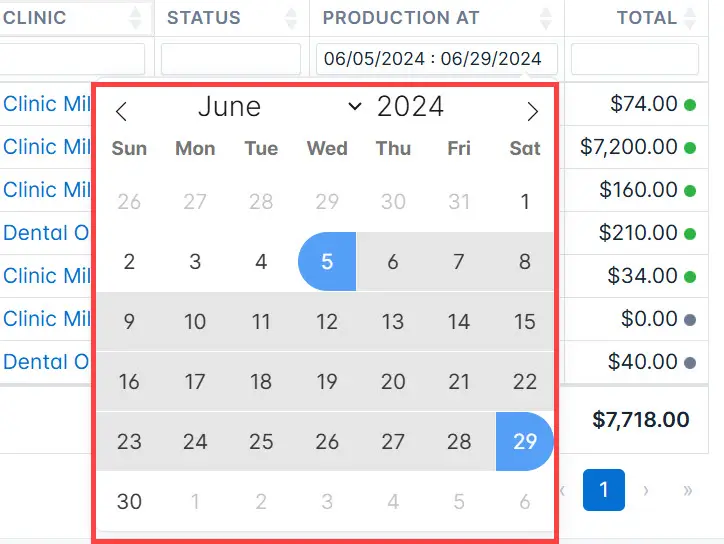Focus the Status filter input

[231, 59]
